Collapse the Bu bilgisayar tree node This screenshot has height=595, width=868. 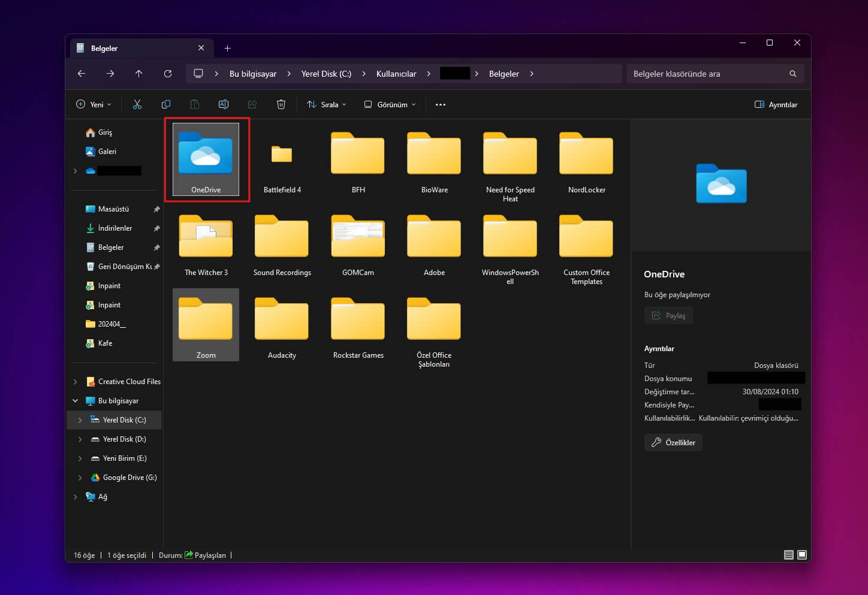click(75, 401)
